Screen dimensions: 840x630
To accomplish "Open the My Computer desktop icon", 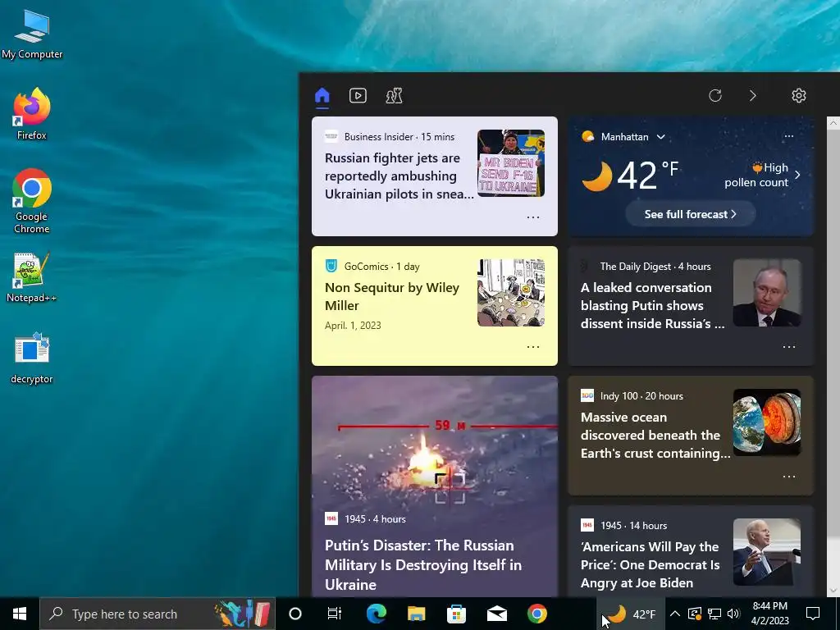I will (32, 34).
